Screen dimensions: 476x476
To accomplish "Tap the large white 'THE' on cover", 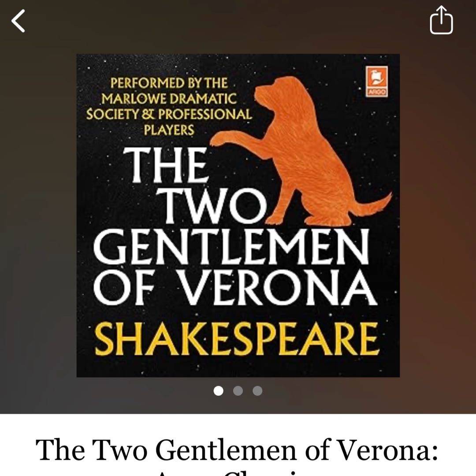I will click(166, 165).
